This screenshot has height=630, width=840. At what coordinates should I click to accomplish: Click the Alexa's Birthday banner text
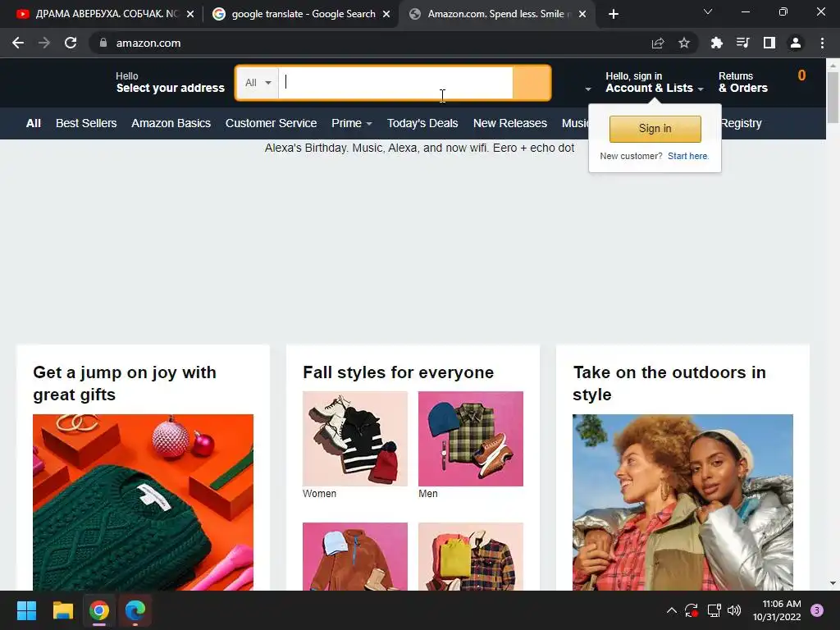419,148
